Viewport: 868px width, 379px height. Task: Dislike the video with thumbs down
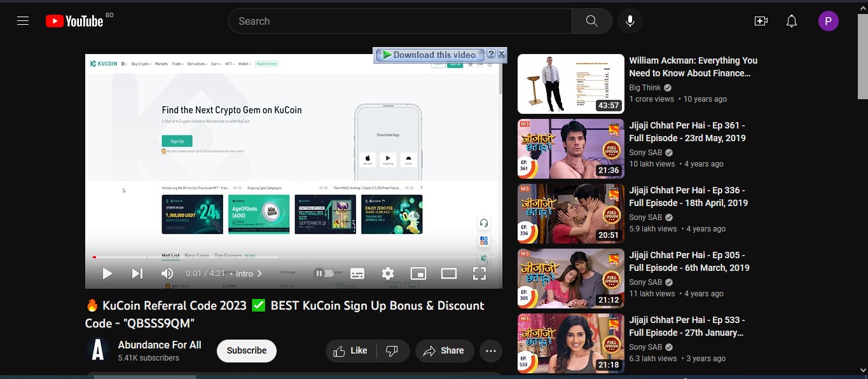click(x=392, y=350)
